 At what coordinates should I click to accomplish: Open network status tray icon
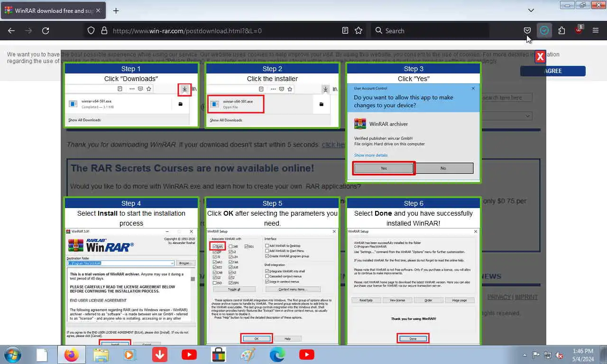[x=548, y=355]
